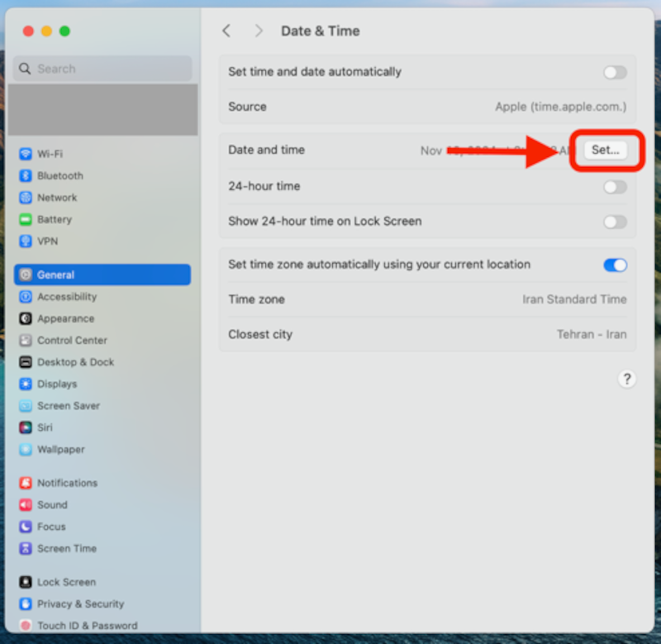Open Displays settings label

[x=57, y=384]
